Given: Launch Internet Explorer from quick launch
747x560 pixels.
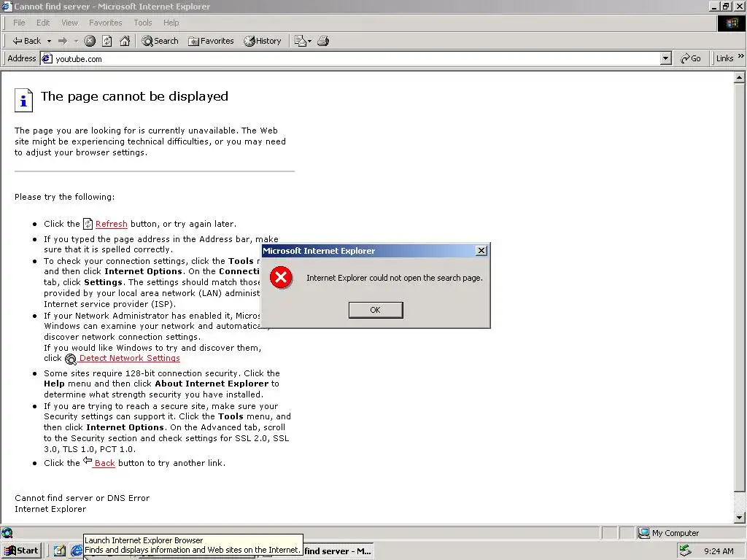Looking at the screenshot, I should pyautogui.click(x=76, y=551).
